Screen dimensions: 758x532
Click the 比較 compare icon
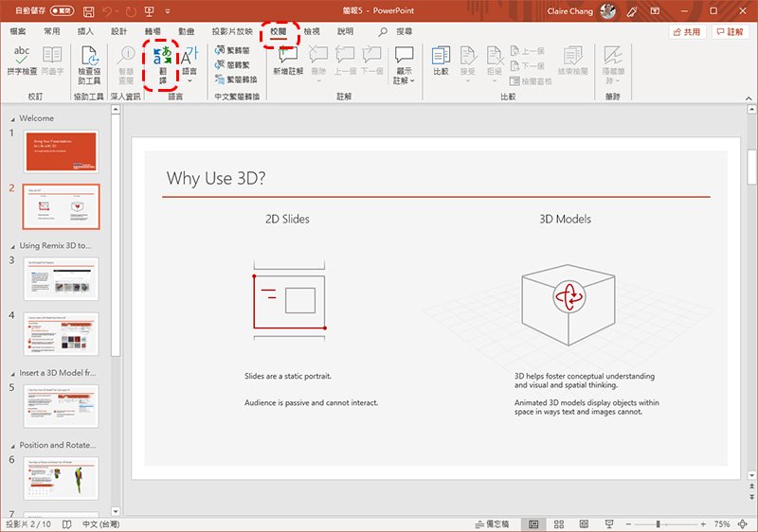(441, 62)
